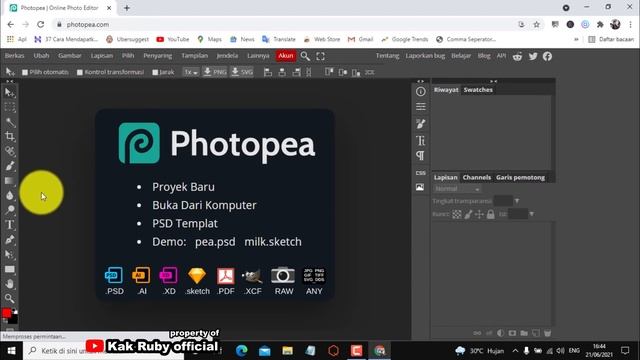Open the Paragraph panel icon

[420, 156]
